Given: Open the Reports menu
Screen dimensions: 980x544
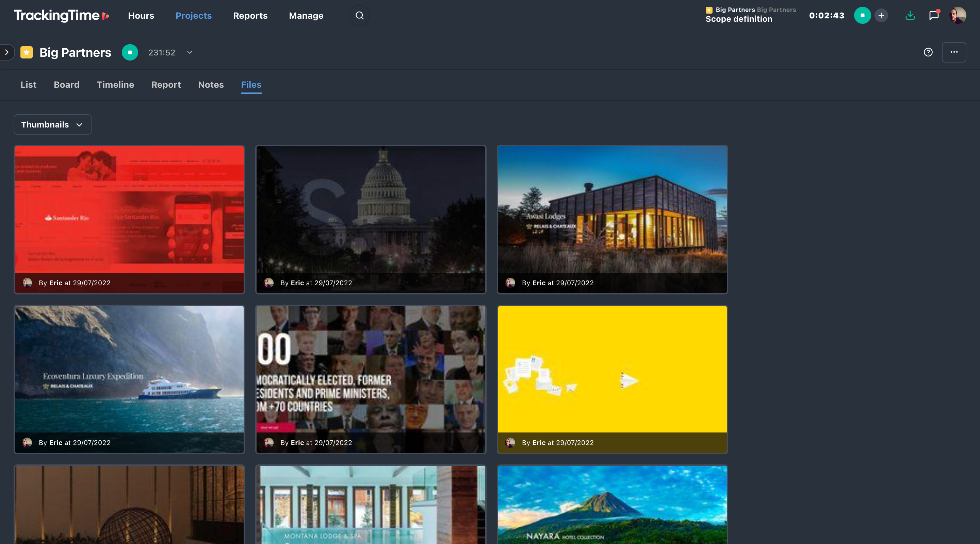Looking at the screenshot, I should [250, 16].
